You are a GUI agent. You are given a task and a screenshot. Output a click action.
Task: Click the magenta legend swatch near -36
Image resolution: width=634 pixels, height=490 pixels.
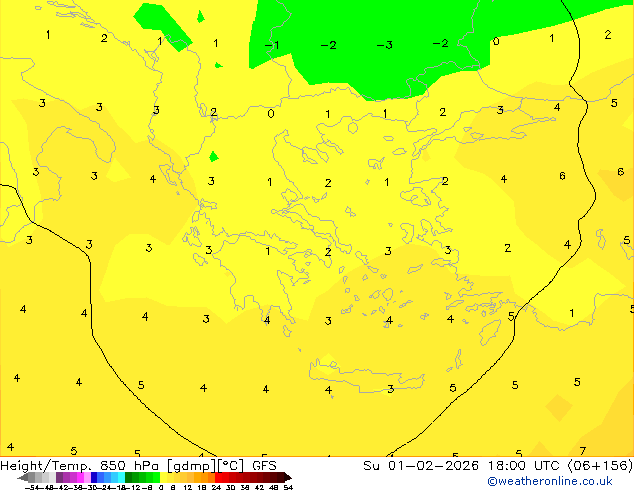pyautogui.click(x=80, y=477)
